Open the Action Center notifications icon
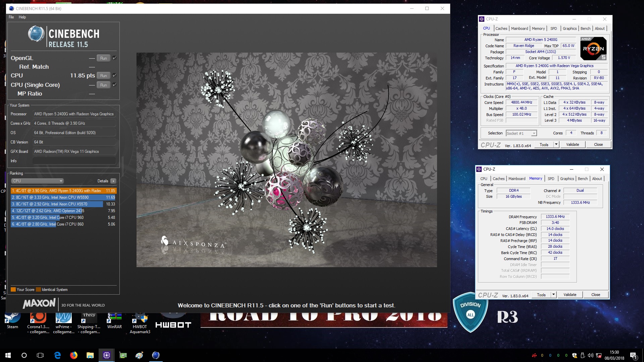The width and height of the screenshot is (644, 362). (x=634, y=355)
